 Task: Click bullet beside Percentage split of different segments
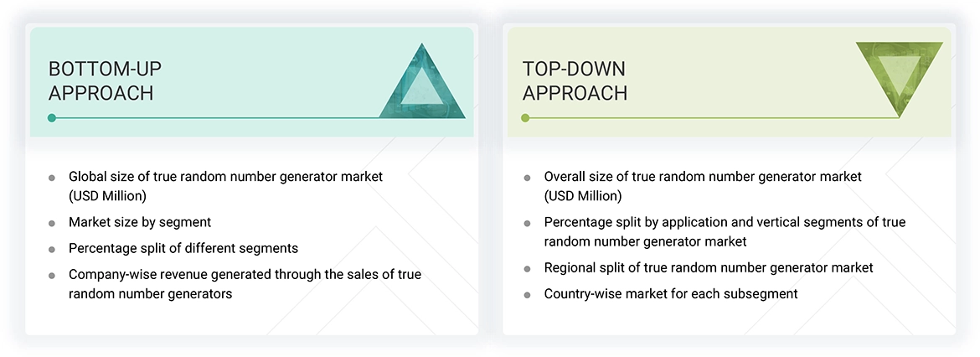[52, 249]
